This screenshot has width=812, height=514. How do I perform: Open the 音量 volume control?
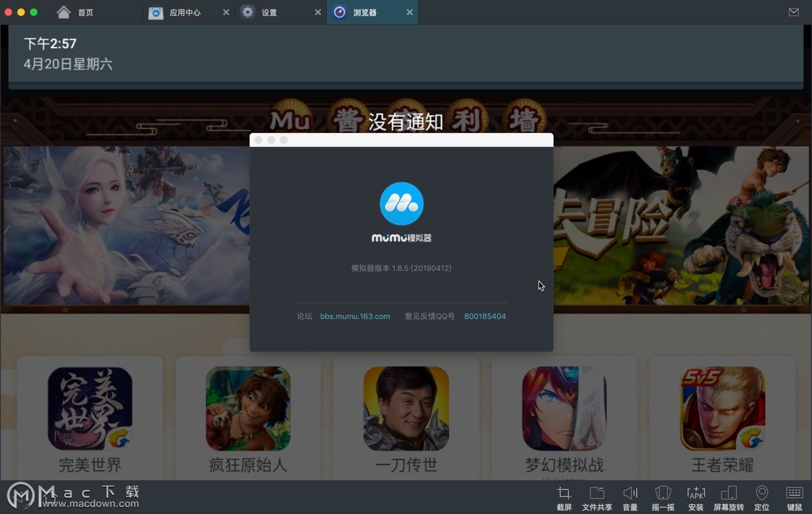coord(630,498)
